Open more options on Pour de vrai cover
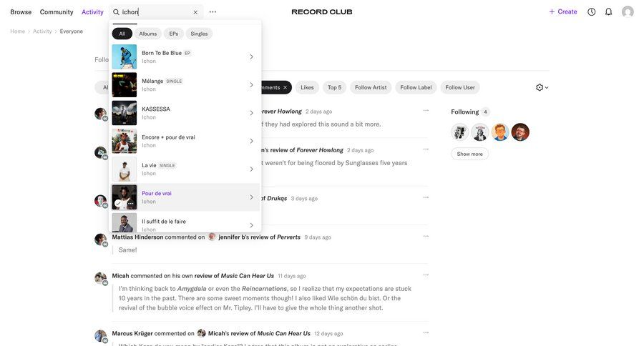 pyautogui.click(x=131, y=203)
